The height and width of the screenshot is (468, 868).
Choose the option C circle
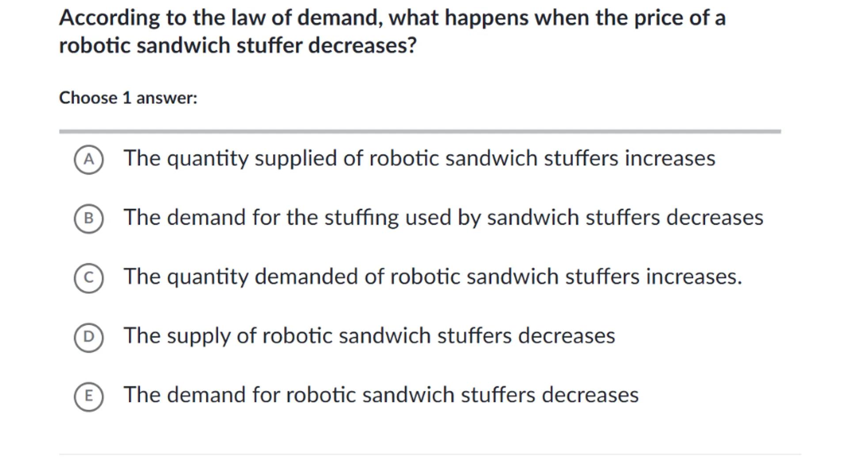pos(88,278)
